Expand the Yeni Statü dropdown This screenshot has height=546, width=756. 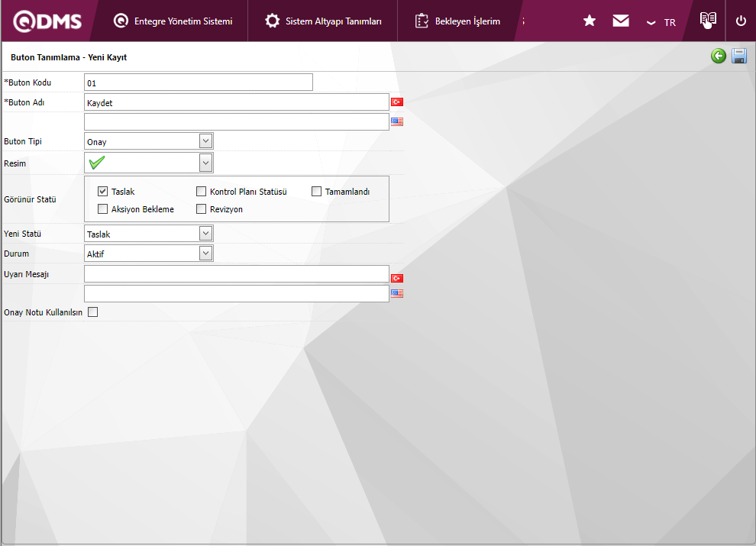(205, 234)
